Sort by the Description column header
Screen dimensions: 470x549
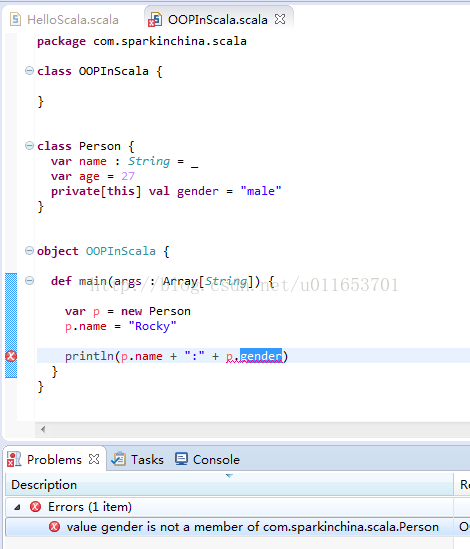tap(229, 485)
